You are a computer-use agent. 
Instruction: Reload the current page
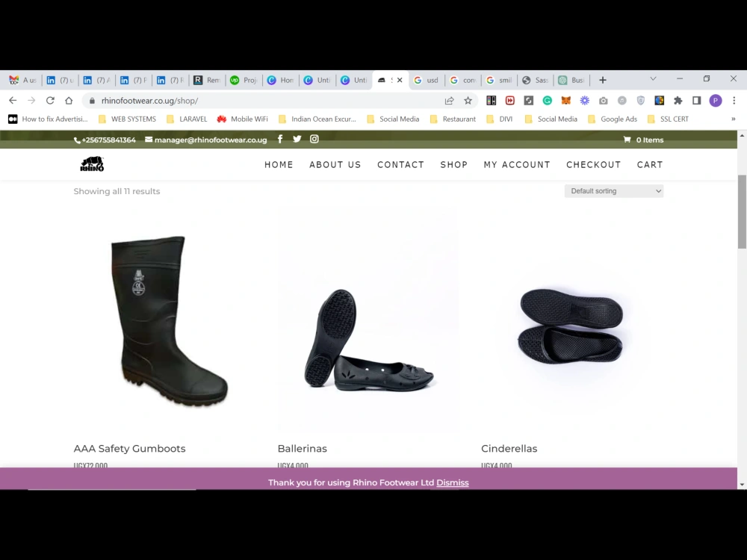pyautogui.click(x=50, y=101)
